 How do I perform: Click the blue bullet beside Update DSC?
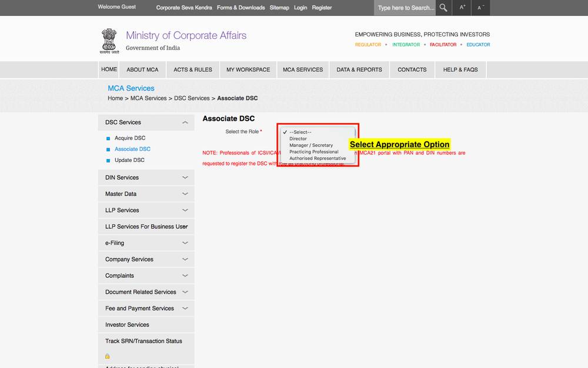[x=108, y=160]
